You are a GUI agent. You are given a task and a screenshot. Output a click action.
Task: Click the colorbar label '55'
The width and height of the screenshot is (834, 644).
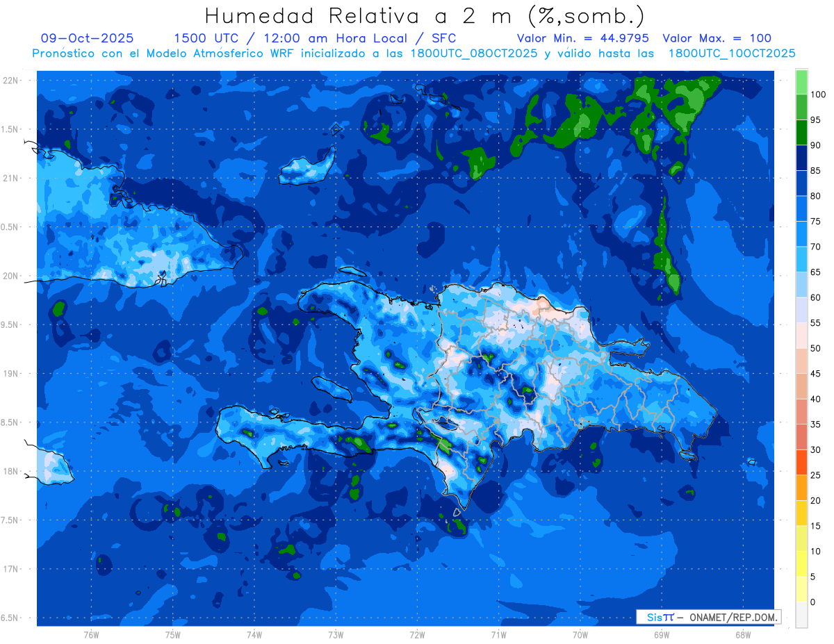815,323
